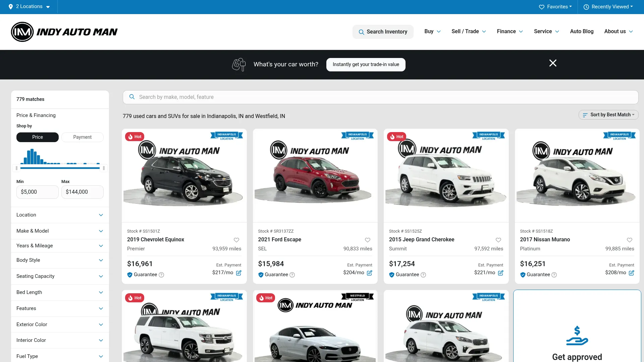Edit the $221/mo payment estimate

(x=501, y=273)
